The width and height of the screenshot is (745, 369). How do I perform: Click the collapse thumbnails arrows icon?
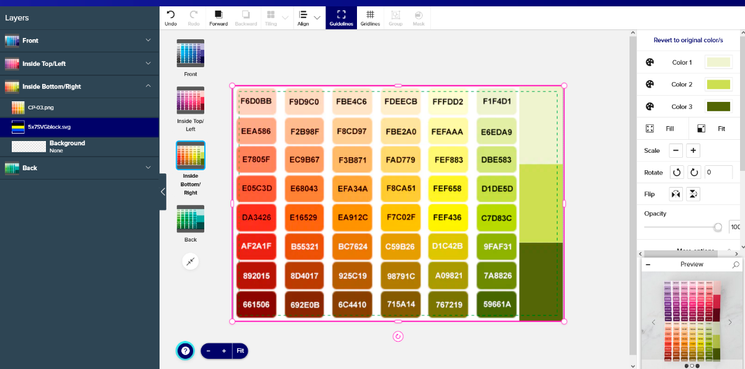point(191,262)
